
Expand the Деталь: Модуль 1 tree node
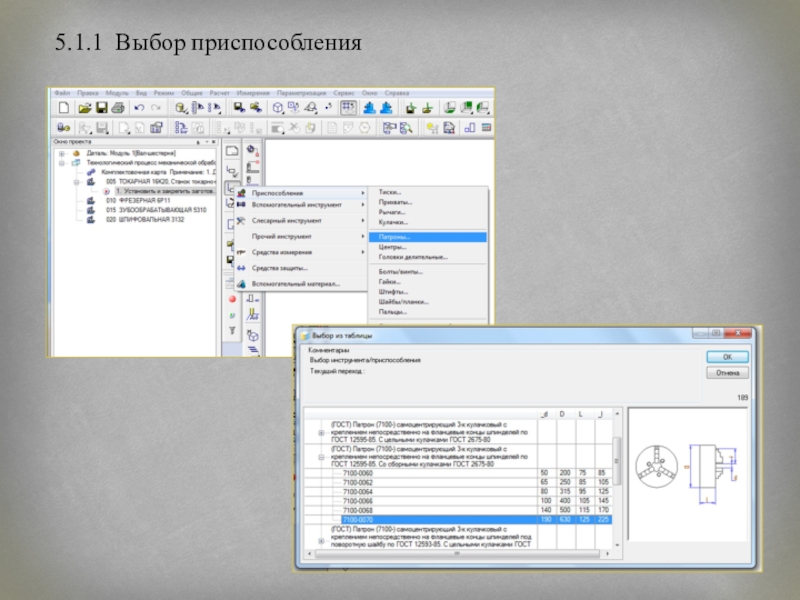(62, 153)
